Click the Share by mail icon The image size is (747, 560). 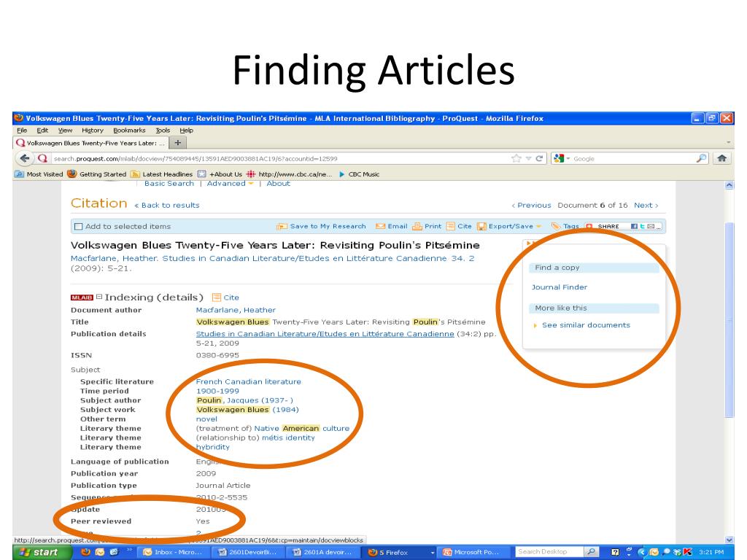(x=650, y=226)
